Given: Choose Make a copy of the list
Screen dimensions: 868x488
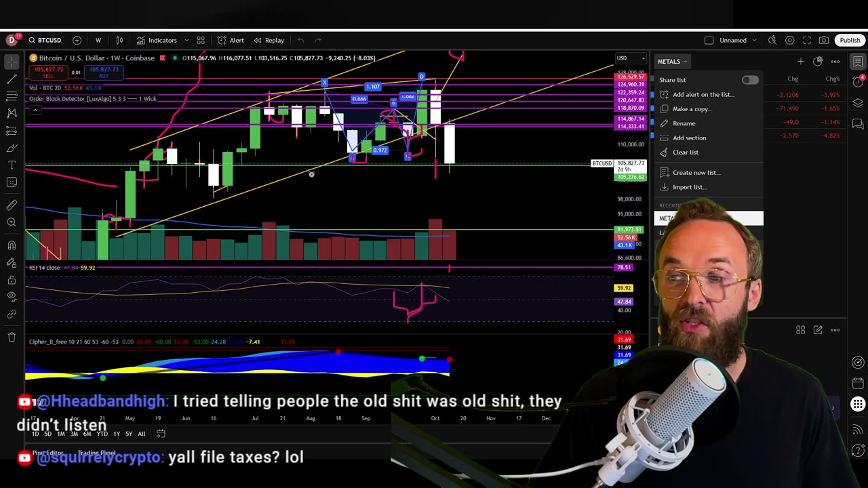Looking at the screenshot, I should 708,108.
